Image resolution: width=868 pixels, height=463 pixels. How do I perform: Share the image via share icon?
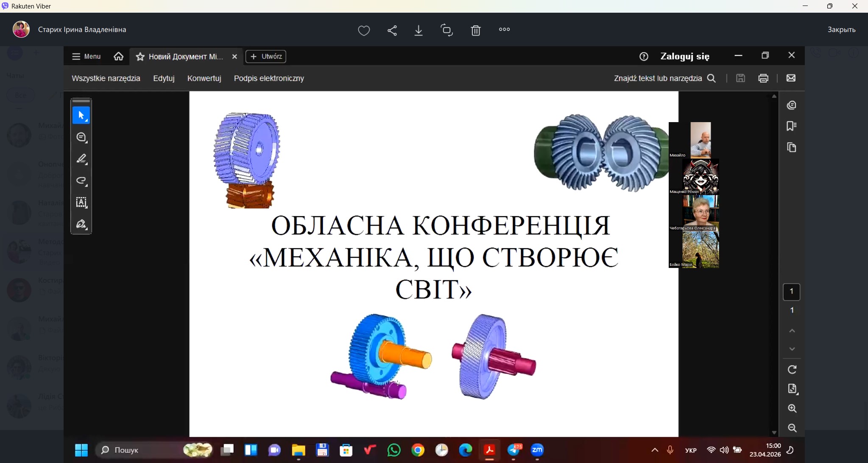coord(392,30)
